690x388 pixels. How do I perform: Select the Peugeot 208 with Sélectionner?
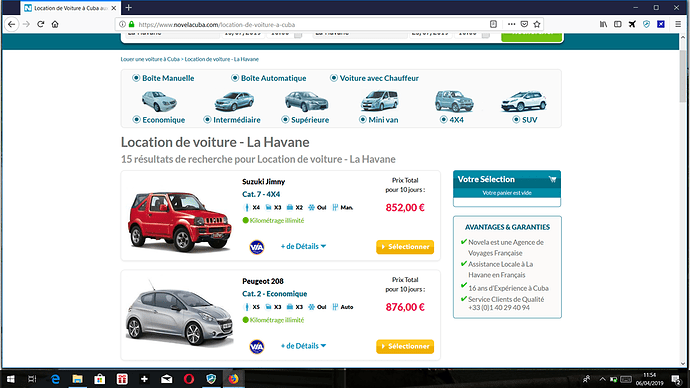tap(405, 346)
